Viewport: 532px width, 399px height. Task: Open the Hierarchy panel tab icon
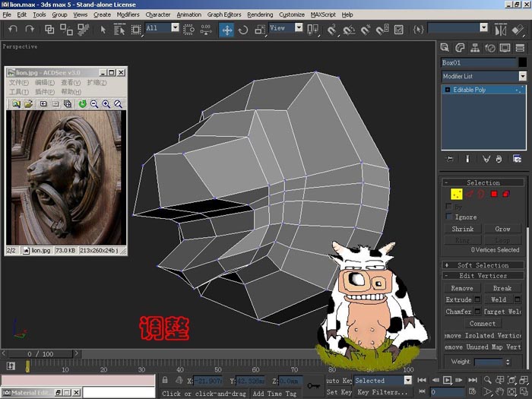coord(475,48)
